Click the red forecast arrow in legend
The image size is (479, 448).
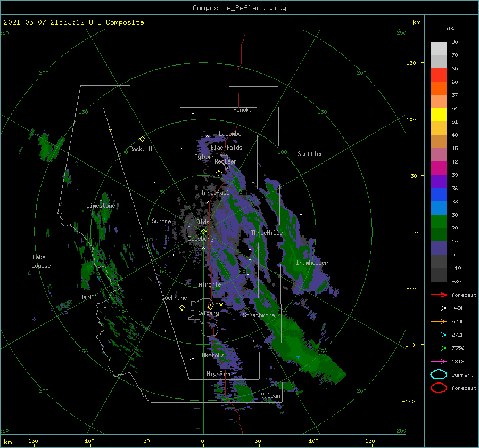coord(439,295)
